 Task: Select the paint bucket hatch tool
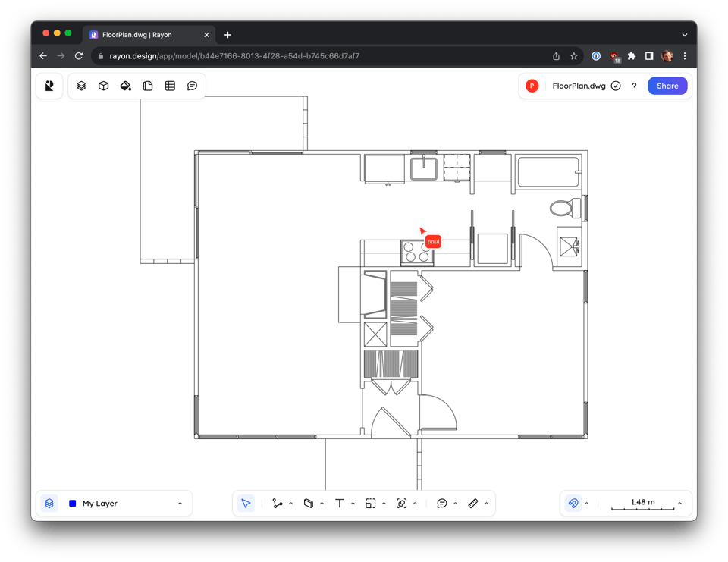[x=126, y=86]
